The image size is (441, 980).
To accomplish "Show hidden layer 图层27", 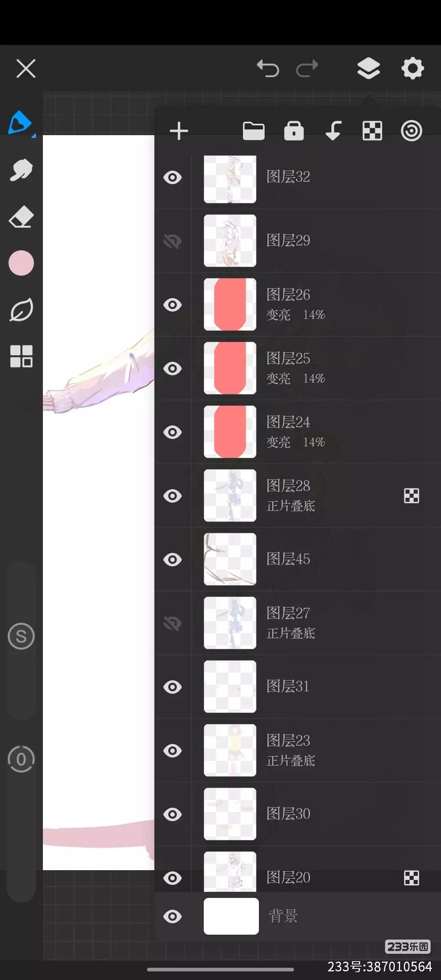I will click(x=172, y=624).
